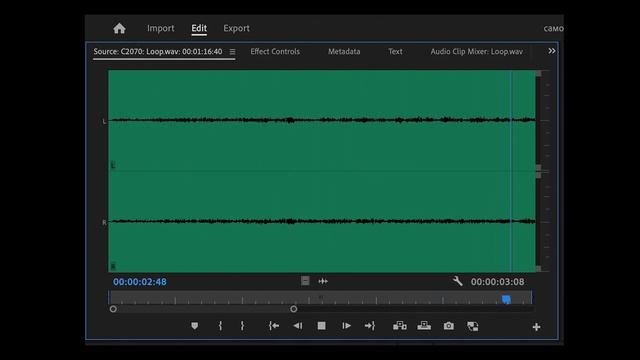This screenshot has width=640, height=360.
Task: Go to Out point button
Action: tap(370, 326)
